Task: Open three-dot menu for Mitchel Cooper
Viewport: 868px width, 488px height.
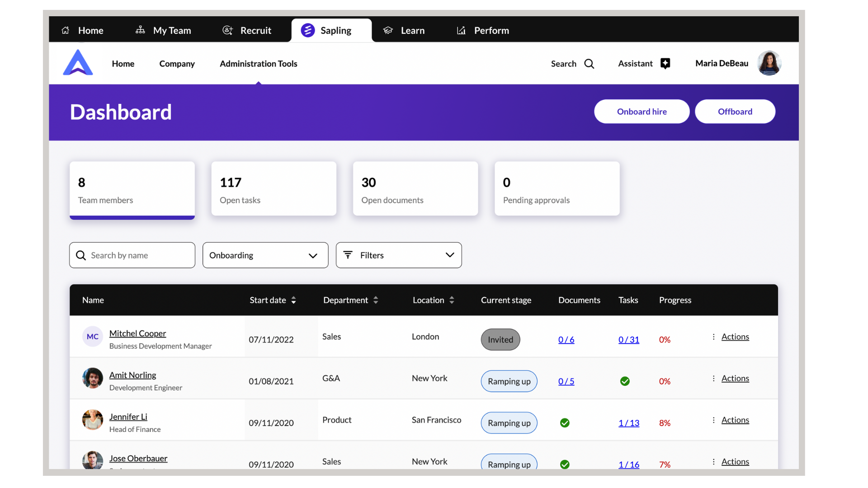Action: (x=713, y=337)
